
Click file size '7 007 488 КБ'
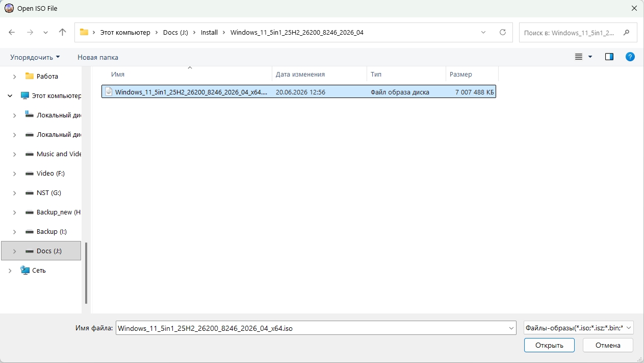click(x=474, y=92)
